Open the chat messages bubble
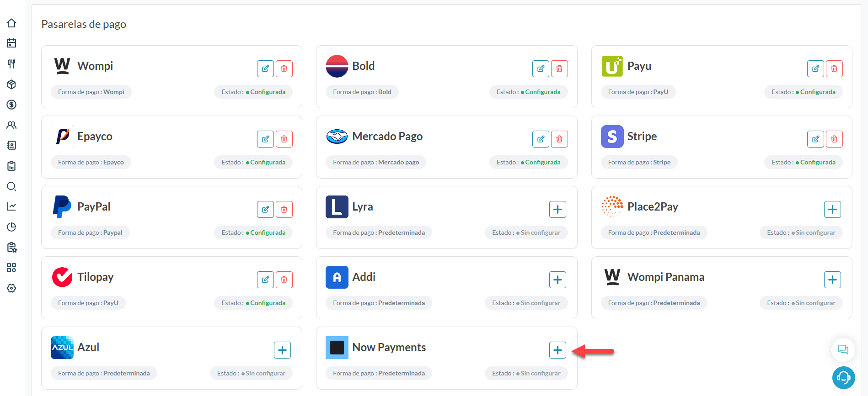 [x=843, y=349]
